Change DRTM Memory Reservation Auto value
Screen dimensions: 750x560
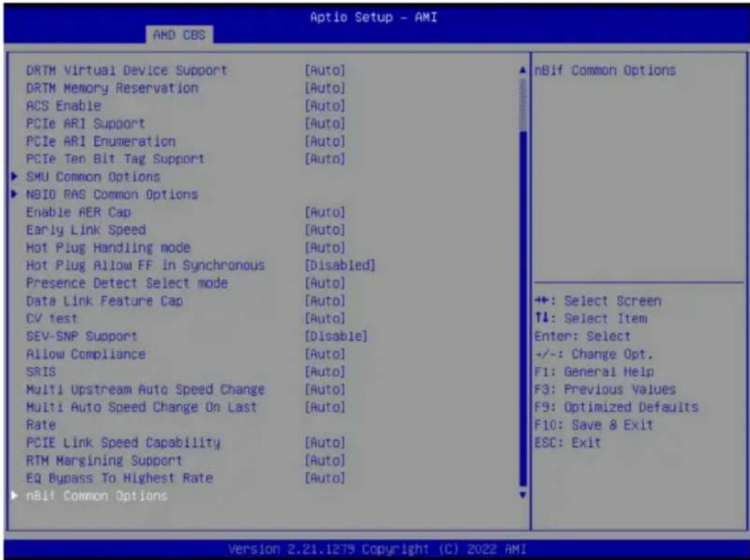click(324, 88)
